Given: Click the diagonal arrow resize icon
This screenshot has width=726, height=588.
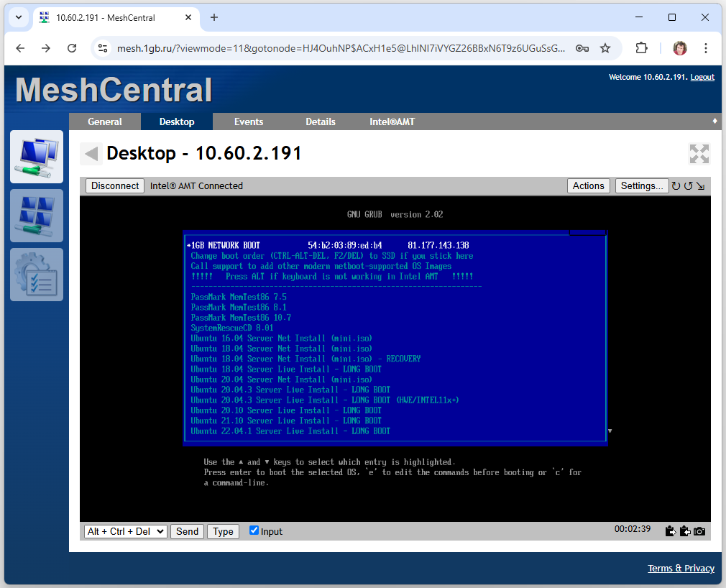Looking at the screenshot, I should pyautogui.click(x=700, y=186).
